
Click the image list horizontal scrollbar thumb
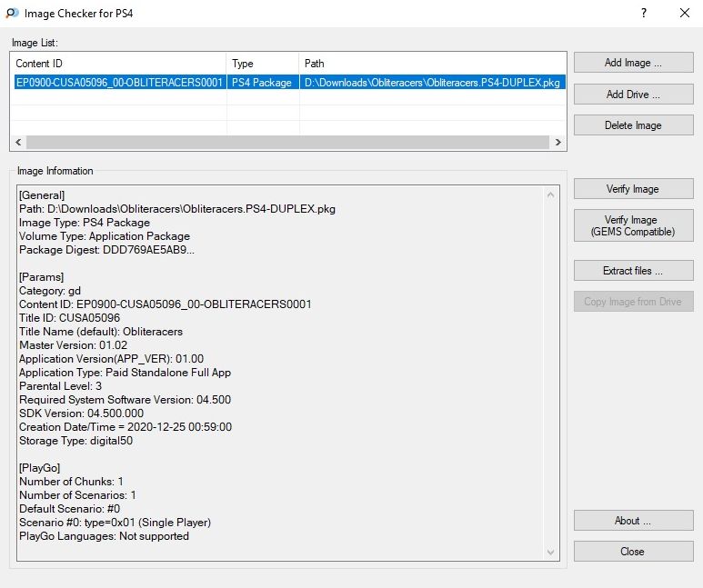coord(287,142)
